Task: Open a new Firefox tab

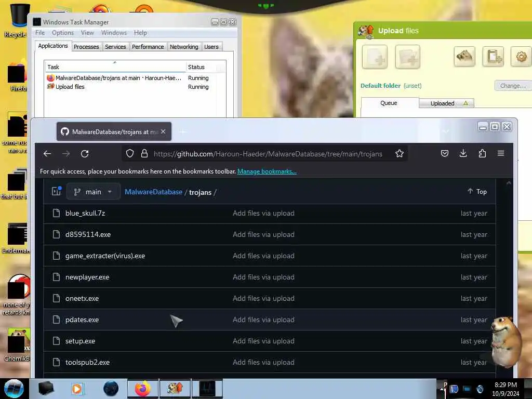Action: tap(182, 131)
